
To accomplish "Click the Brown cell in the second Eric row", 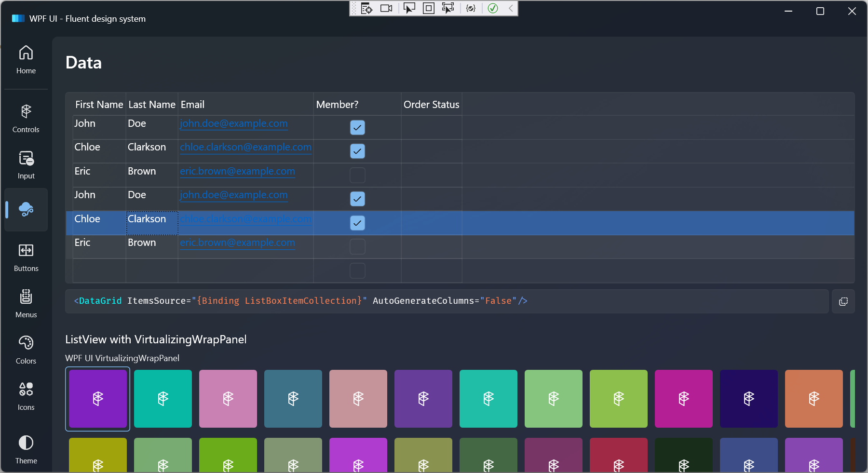I will pos(152,246).
